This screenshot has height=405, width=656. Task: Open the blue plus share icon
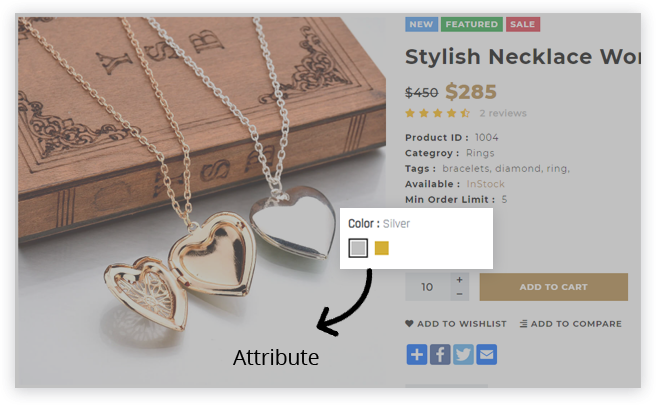417,355
